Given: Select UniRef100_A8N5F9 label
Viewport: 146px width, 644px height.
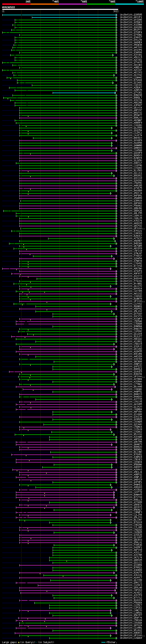Looking at the screenshot, I should click(131, 123).
